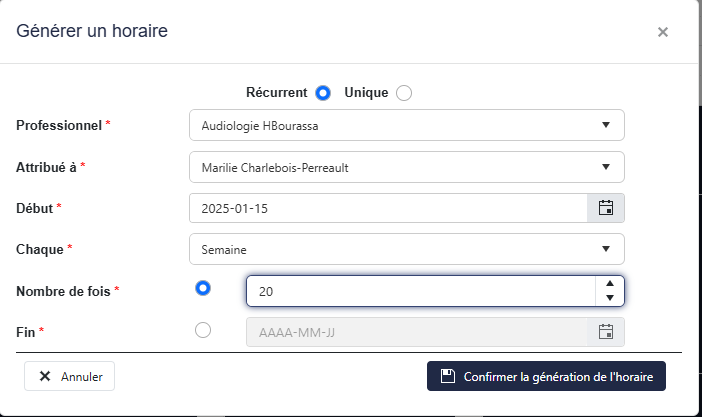Open the Début calendar date picker
The width and height of the screenshot is (702, 417).
pyautogui.click(x=605, y=208)
